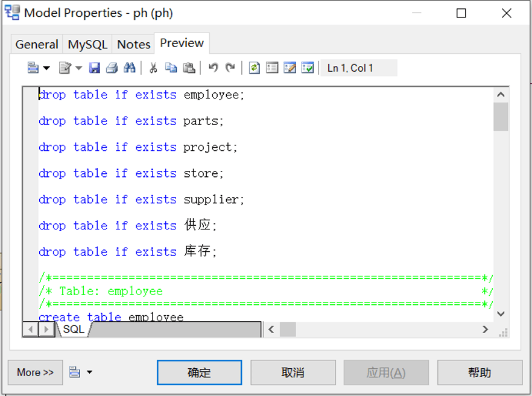
Task: Click the line 'drop table if exists parts;'
Action: click(x=131, y=121)
